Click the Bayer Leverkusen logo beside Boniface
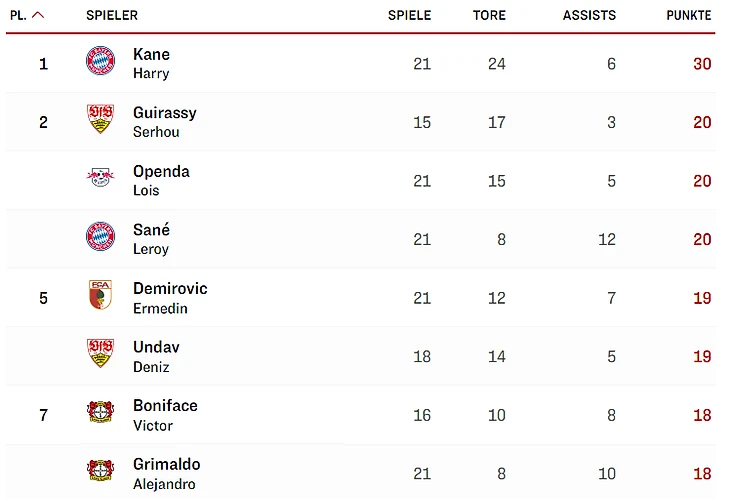 click(x=100, y=412)
